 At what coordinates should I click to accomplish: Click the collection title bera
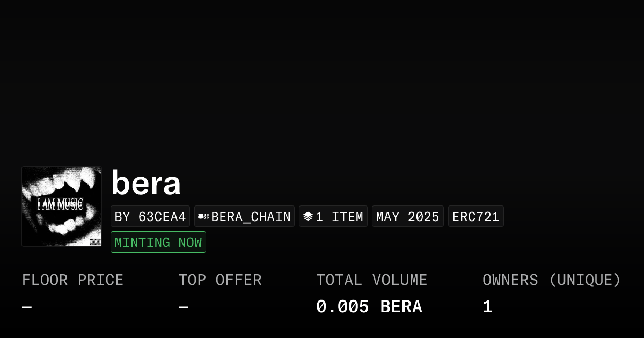click(146, 183)
